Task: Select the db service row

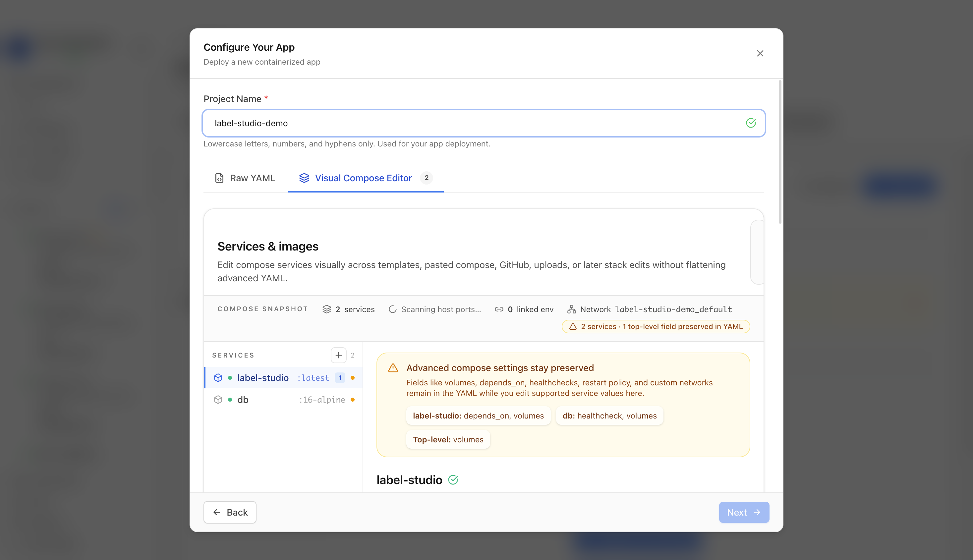Action: (283, 400)
